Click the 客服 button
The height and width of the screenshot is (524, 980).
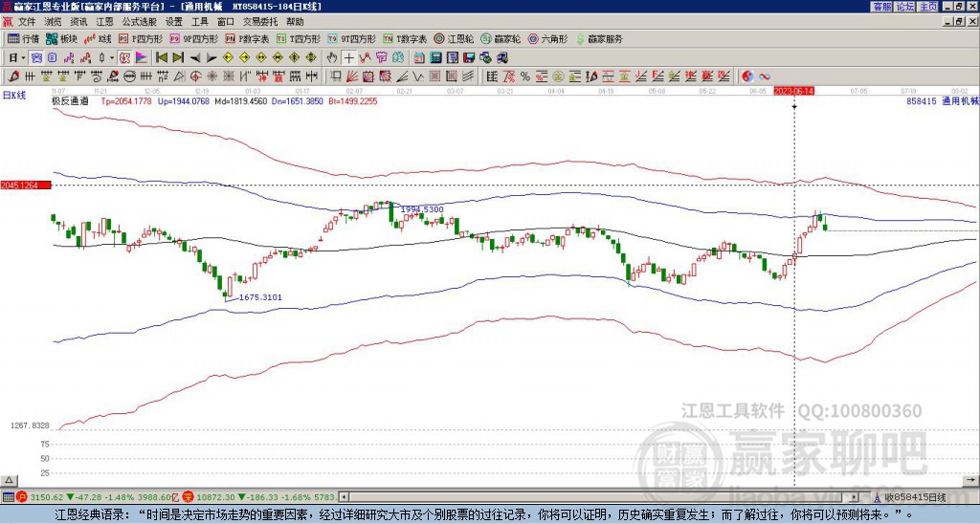pyautogui.click(x=881, y=7)
